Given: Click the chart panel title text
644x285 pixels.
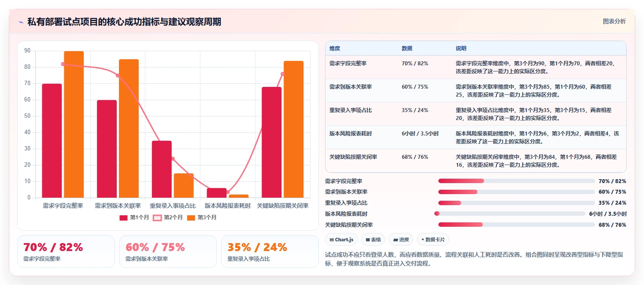Looking at the screenshot, I should coord(124,22).
